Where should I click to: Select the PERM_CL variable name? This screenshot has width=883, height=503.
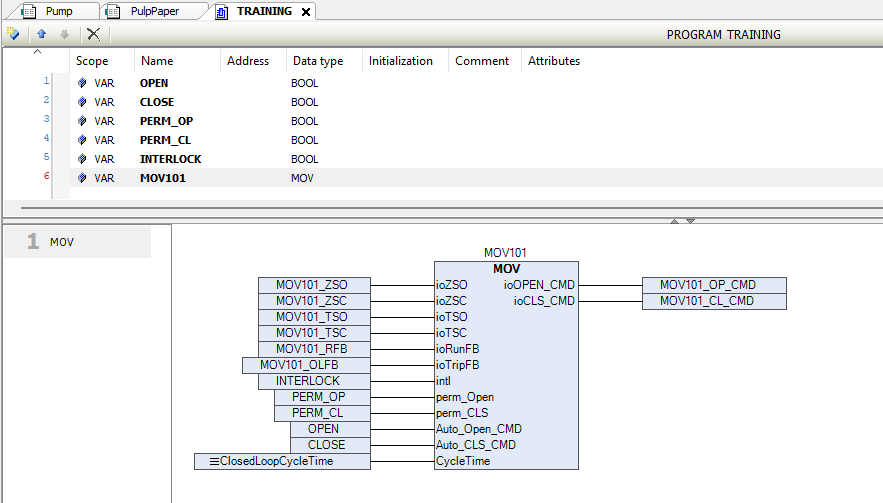(x=165, y=140)
